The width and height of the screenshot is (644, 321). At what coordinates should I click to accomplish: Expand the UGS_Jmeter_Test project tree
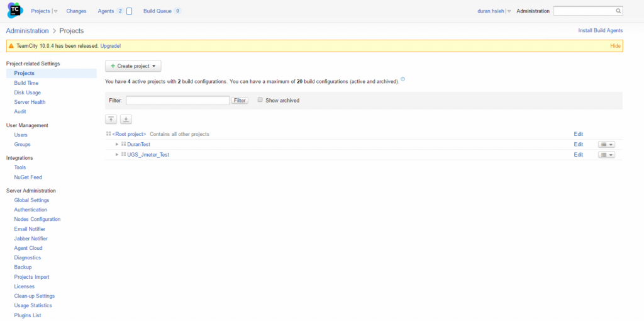117,155
